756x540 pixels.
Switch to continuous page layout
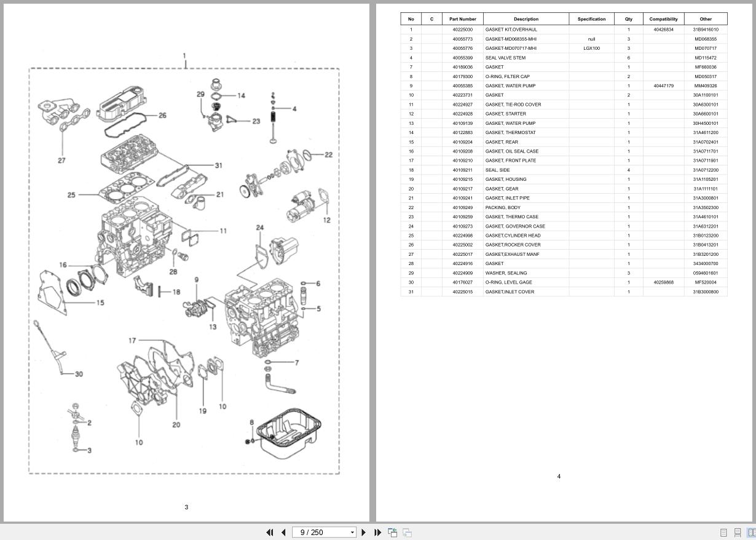(x=738, y=533)
